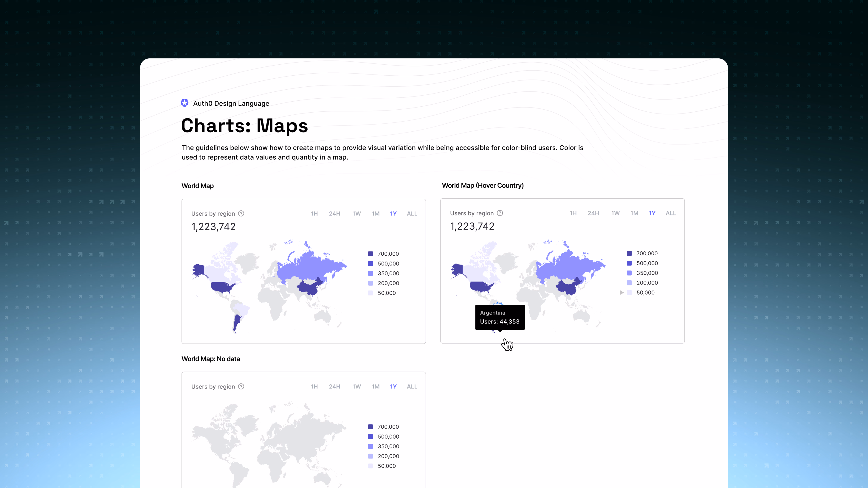
Task: Click Africa on the World Map card
Action: tap(273, 301)
